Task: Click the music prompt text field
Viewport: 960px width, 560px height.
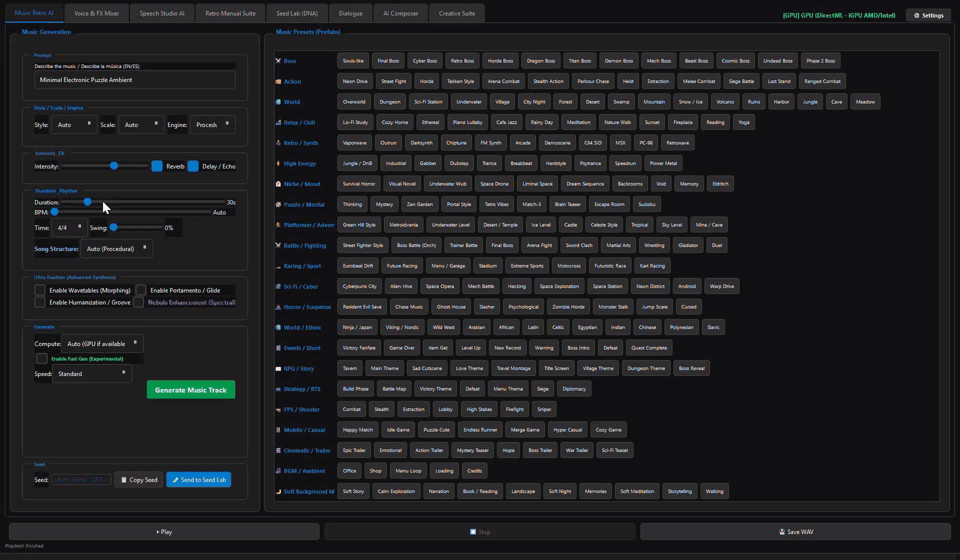Action: click(135, 80)
